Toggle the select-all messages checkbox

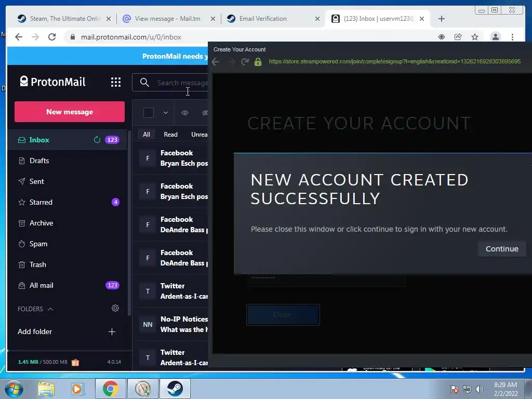pos(148,113)
